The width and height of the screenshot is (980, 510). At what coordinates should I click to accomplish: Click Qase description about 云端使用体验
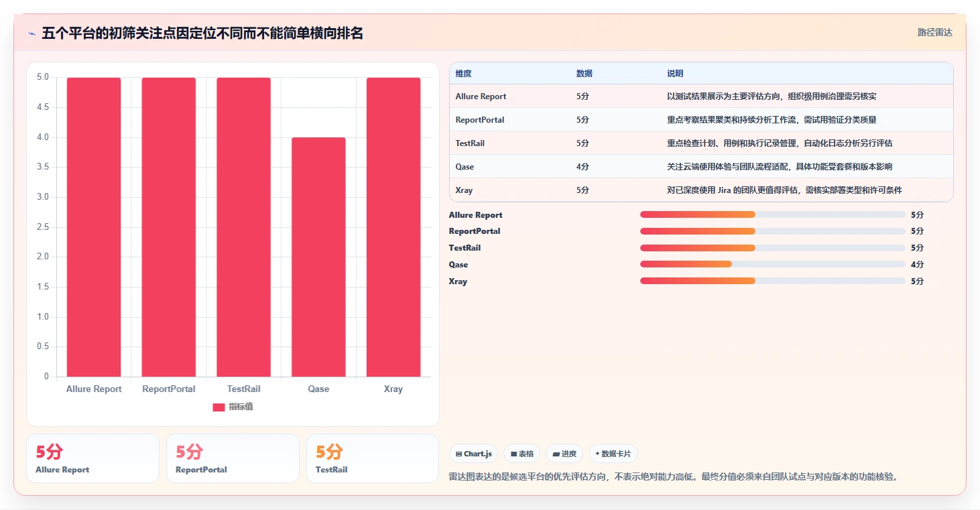click(780, 167)
